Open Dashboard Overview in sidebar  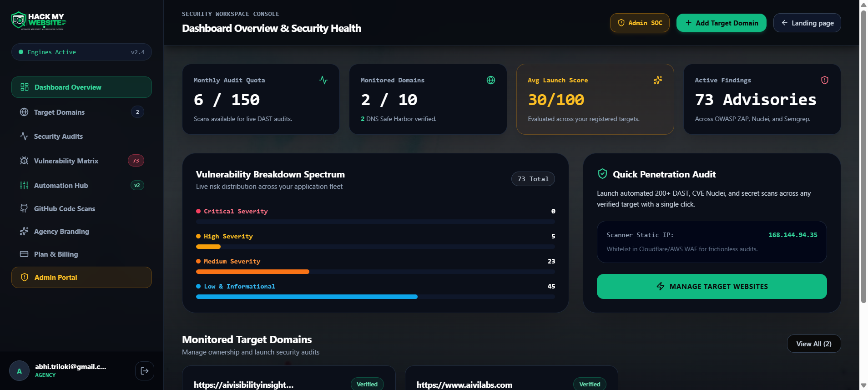(81, 87)
